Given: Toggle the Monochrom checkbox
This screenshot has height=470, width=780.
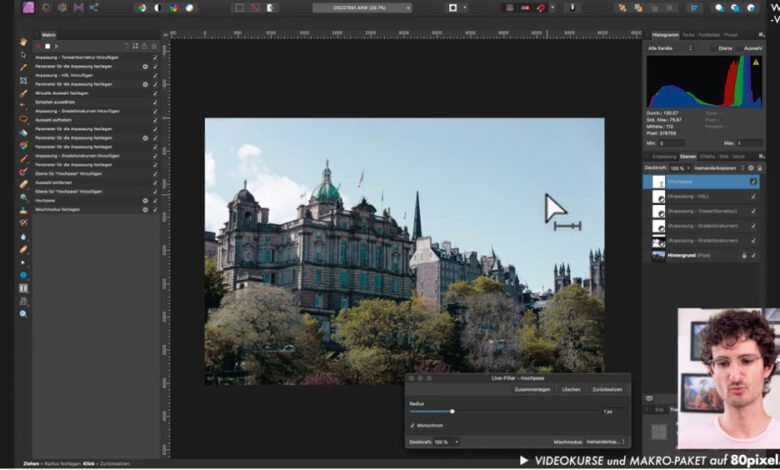Looking at the screenshot, I should click(x=413, y=425).
